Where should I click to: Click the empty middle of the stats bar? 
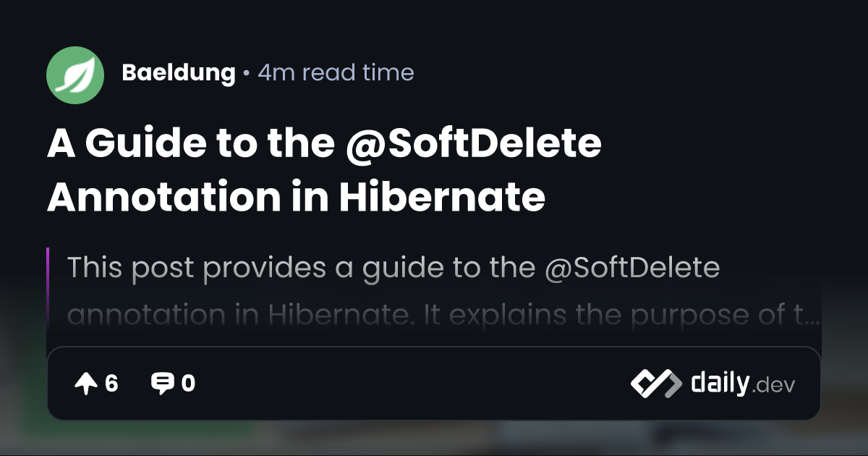coord(412,384)
